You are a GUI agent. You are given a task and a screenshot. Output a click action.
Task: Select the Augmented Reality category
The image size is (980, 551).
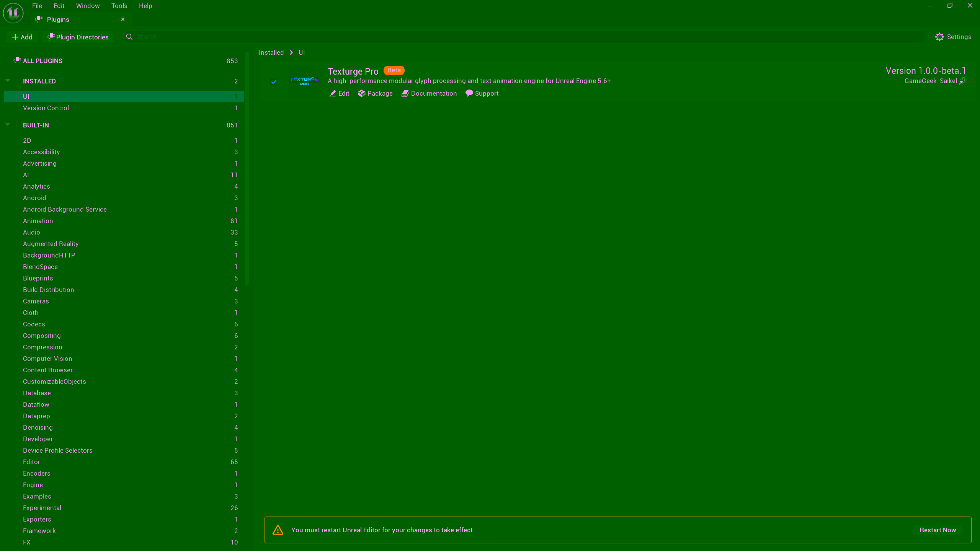124,244
